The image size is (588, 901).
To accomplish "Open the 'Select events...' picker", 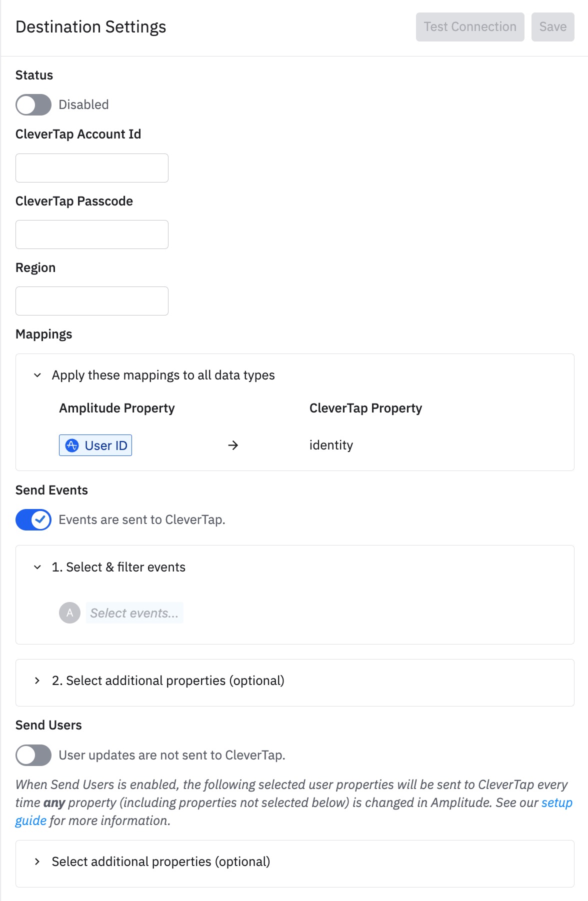I will point(134,613).
